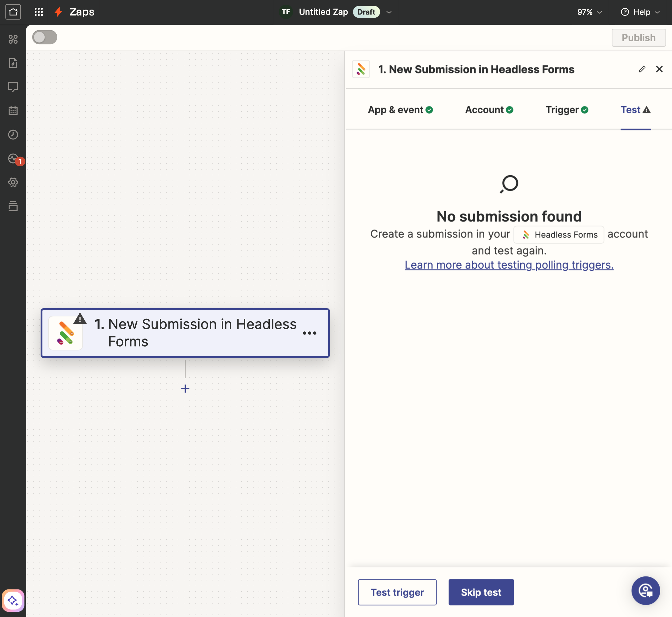Click the panel title New Submission in Headless Forms

(x=476, y=69)
